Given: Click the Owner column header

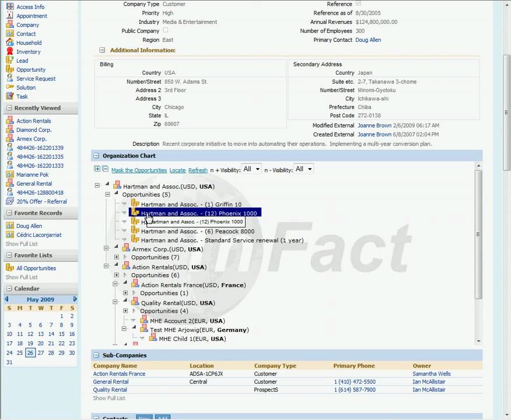Looking at the screenshot, I should [422, 366].
